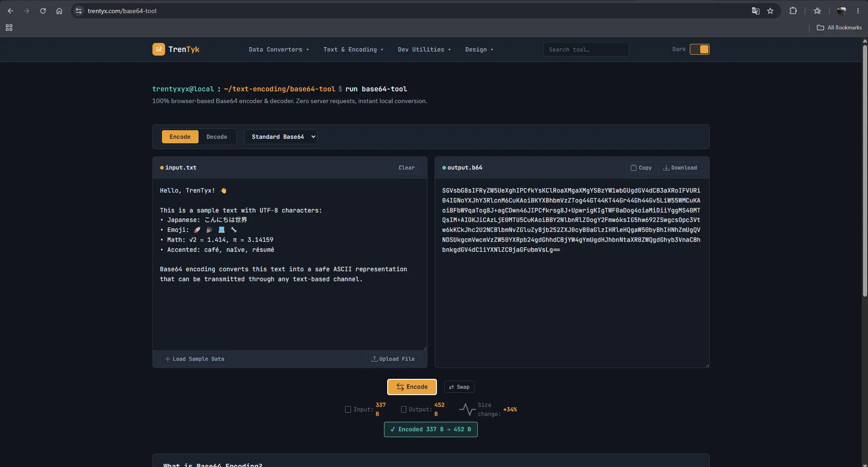Swap input and output
Viewport: 868px width, 467px height.
(x=459, y=387)
